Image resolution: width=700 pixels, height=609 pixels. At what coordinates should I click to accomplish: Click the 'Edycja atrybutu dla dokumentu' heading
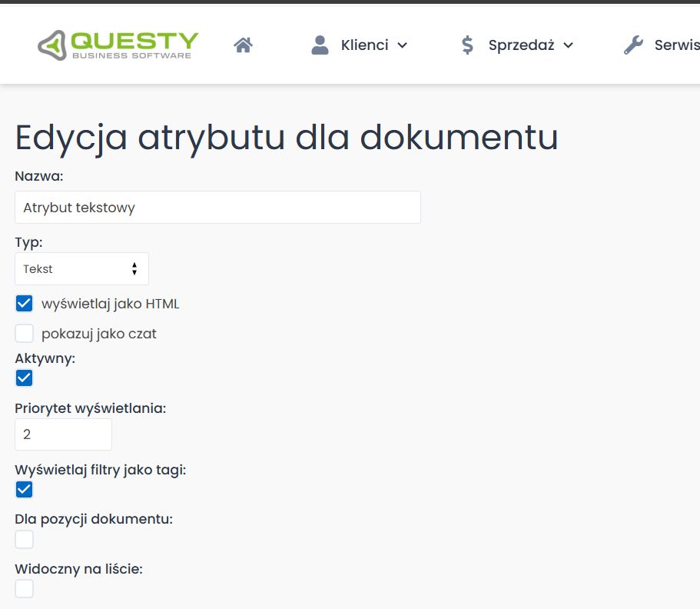(286, 138)
